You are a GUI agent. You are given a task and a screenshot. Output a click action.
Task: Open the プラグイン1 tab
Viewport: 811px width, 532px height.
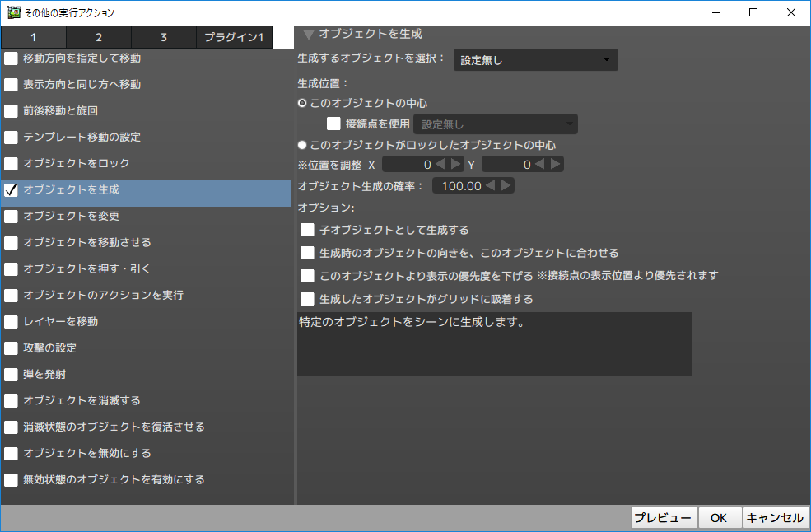point(235,37)
